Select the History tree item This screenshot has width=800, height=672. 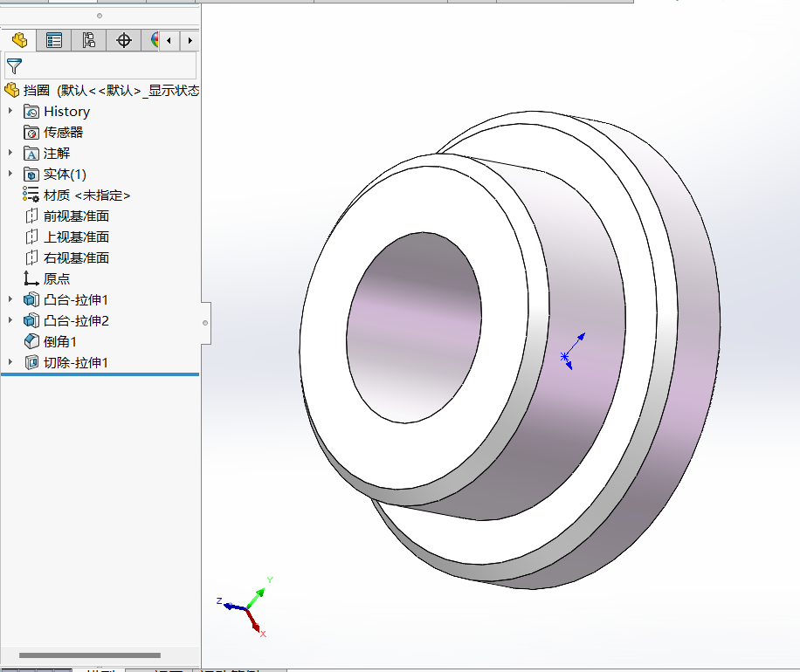coord(67,111)
